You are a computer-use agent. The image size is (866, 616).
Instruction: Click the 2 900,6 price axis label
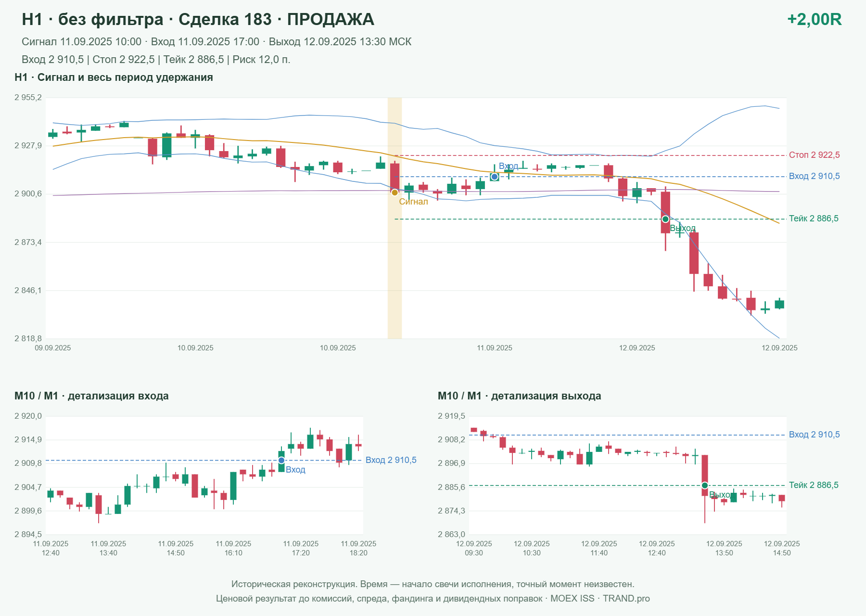(28, 194)
